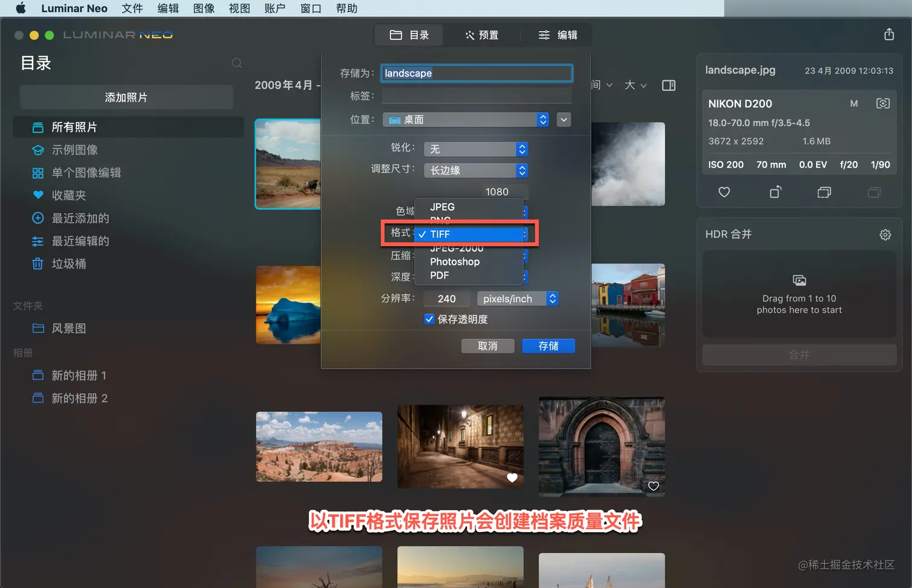Click the share/export icon in the top-right corner
This screenshot has width=912, height=588.
tap(889, 34)
